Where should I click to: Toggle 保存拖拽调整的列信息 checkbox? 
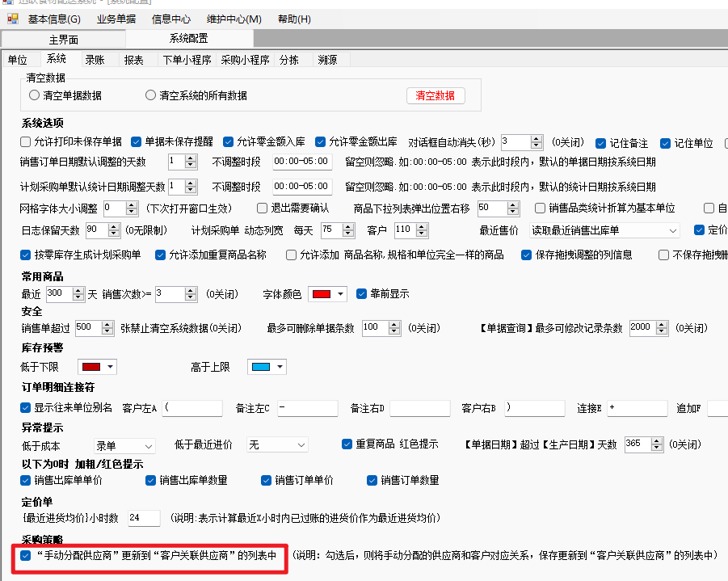[x=527, y=255]
